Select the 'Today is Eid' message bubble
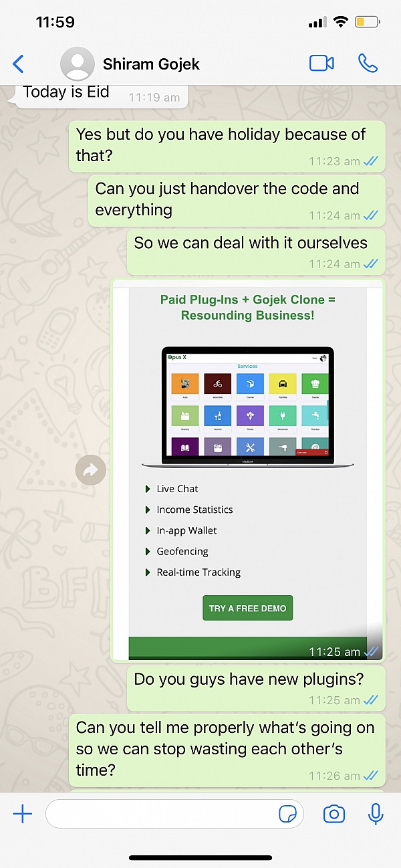401x868 pixels. click(x=98, y=96)
